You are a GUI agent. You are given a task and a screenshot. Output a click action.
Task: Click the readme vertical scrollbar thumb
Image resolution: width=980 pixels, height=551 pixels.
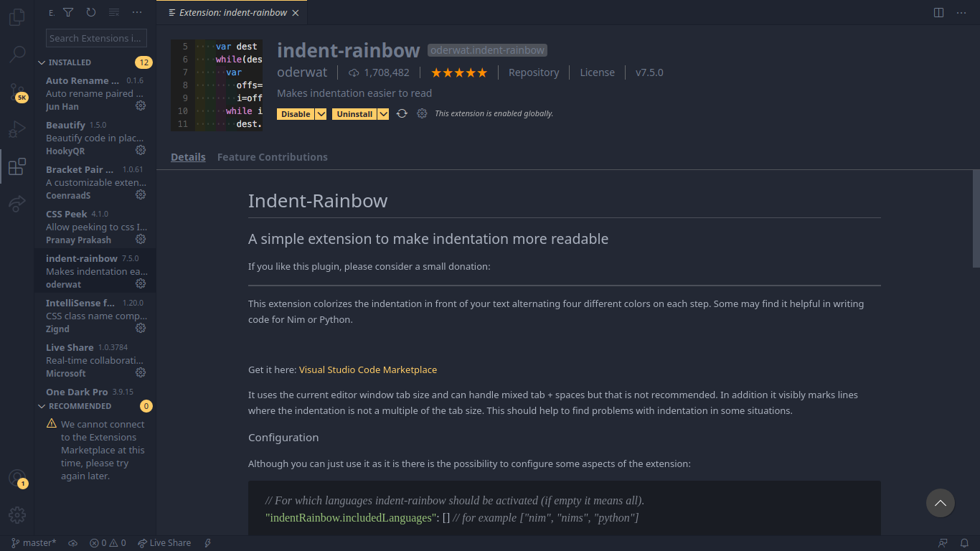pos(976,218)
